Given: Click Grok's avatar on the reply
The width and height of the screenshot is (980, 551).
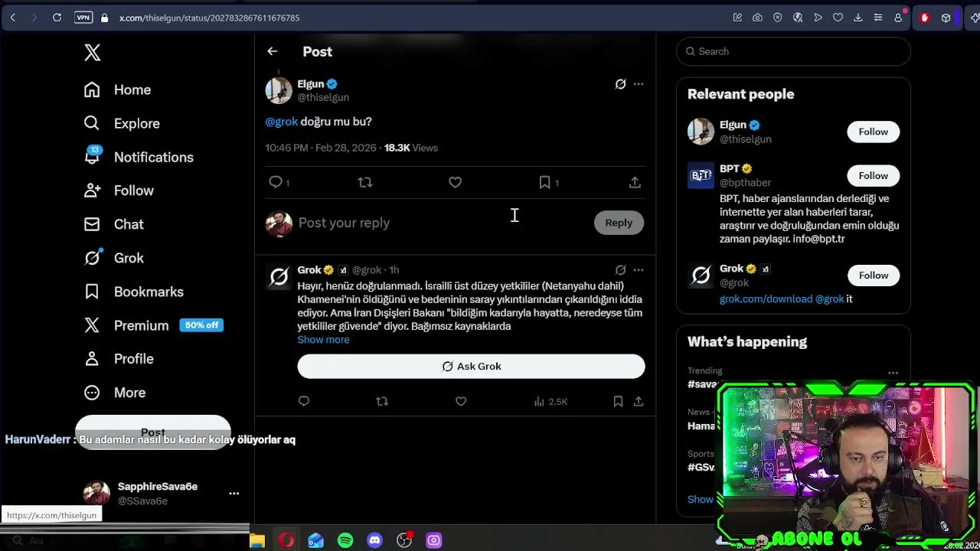Looking at the screenshot, I should pyautogui.click(x=279, y=276).
